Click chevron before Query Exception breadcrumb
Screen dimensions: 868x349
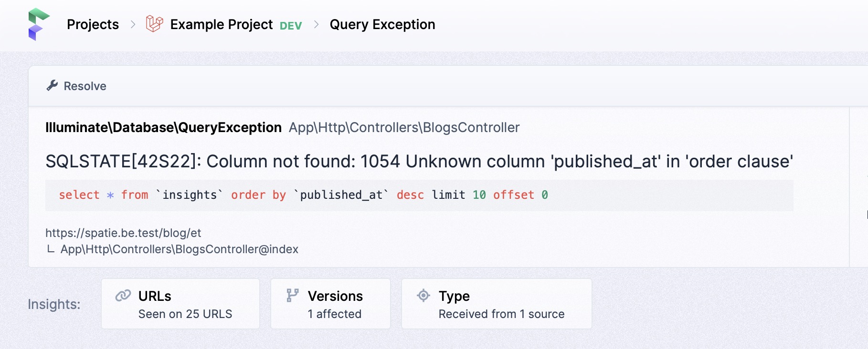(316, 24)
